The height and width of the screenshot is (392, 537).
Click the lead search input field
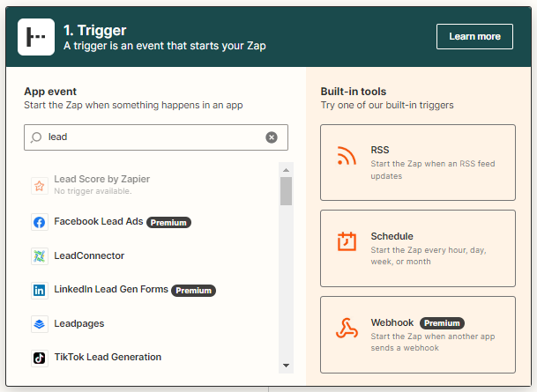click(156, 137)
